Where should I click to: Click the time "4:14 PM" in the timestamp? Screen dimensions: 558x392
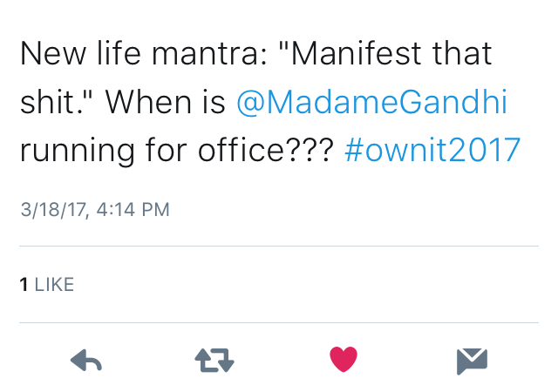click(131, 209)
